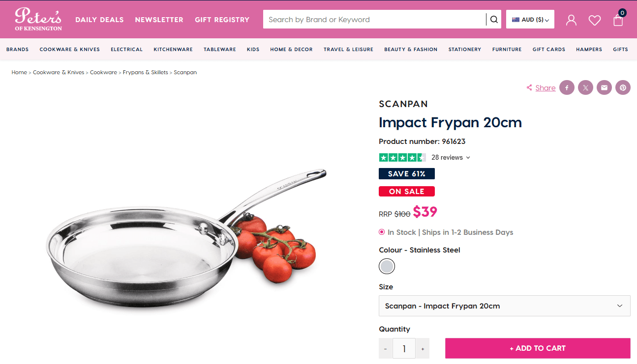This screenshot has height=364, width=637.
Task: Open the shopping cart bag icon
Action: pos(618,20)
